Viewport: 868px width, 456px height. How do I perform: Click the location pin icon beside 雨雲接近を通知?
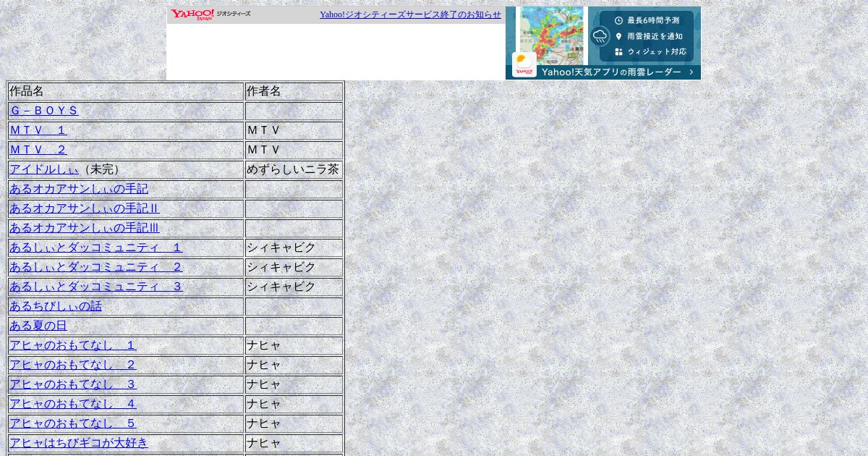(618, 36)
